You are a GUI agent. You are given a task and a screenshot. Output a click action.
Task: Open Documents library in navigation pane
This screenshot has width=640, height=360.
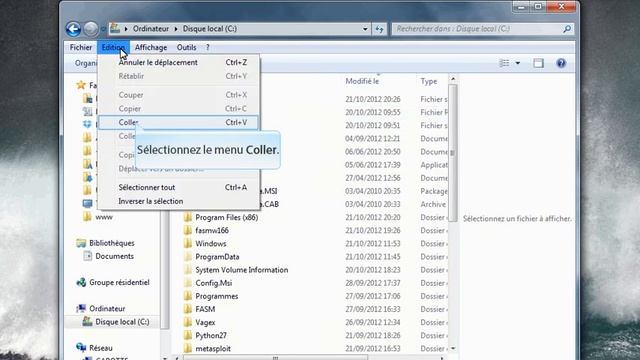click(x=114, y=256)
